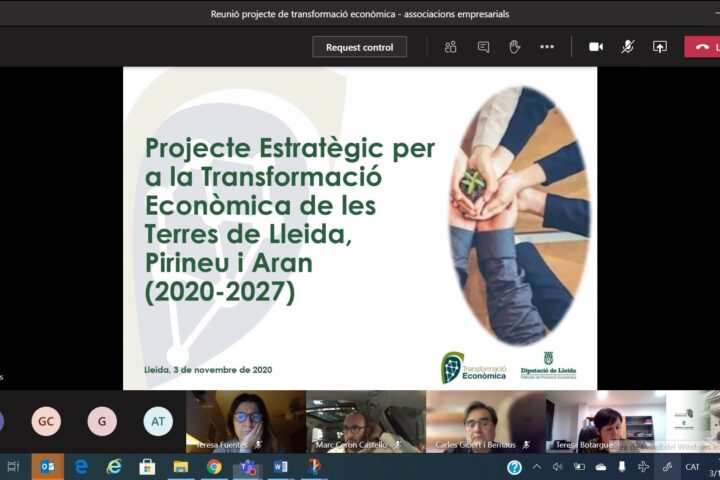The width and height of the screenshot is (720, 480).
Task: Expand the hidden system tray icons
Action: 537,467
